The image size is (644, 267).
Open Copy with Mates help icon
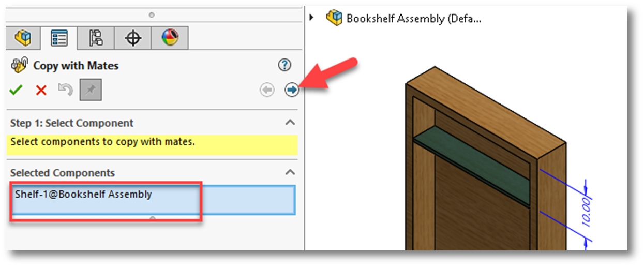click(284, 65)
